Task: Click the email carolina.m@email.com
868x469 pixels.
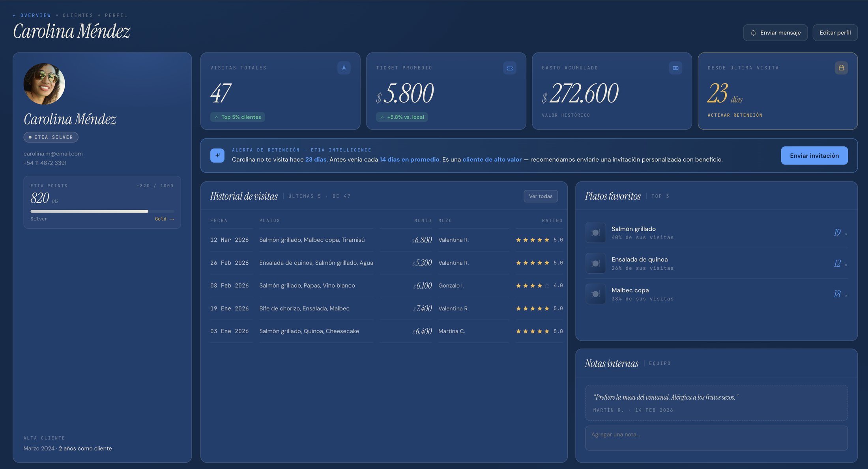Action: click(53, 154)
